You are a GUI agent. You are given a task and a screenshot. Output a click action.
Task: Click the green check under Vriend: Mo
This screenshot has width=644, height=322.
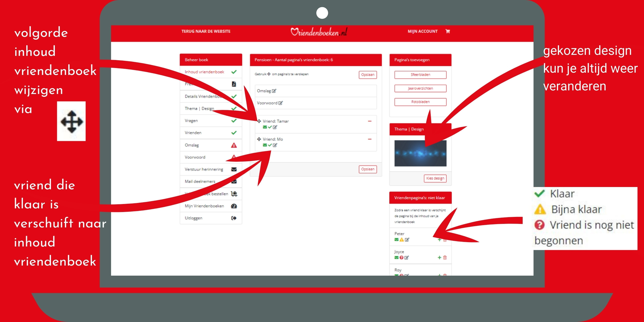(x=270, y=145)
